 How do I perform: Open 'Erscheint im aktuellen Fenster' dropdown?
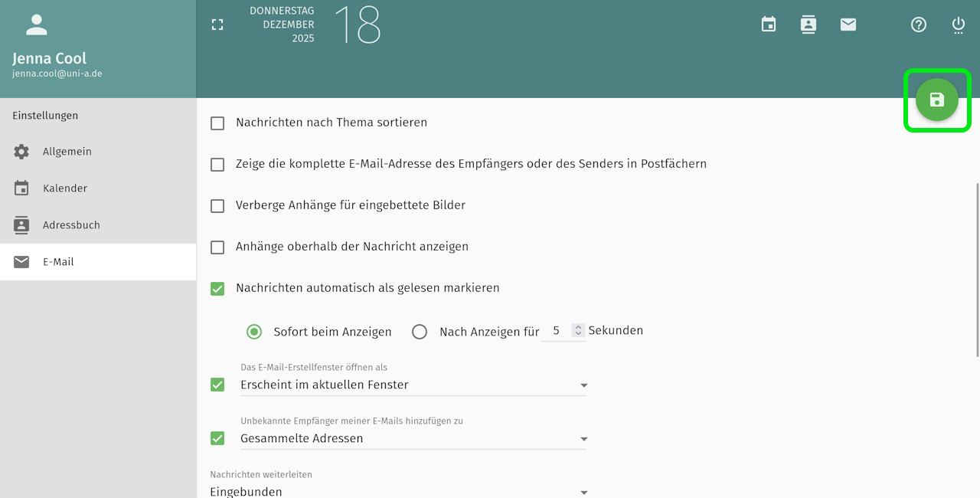(413, 385)
